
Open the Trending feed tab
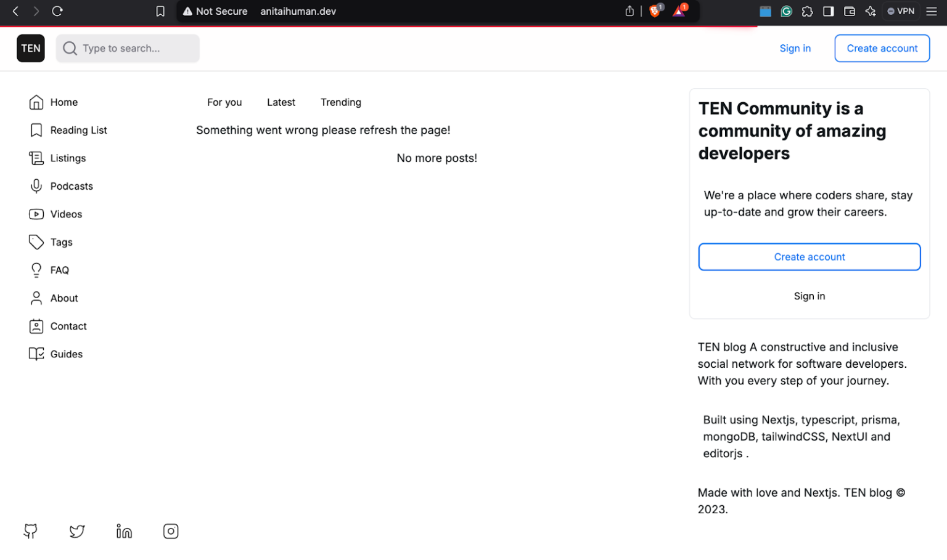pyautogui.click(x=340, y=102)
